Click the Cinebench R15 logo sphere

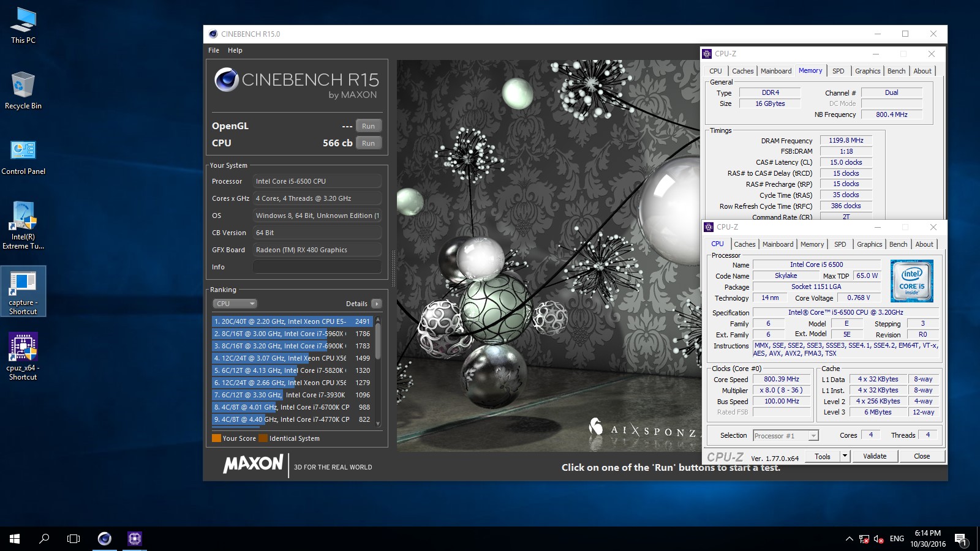click(227, 80)
